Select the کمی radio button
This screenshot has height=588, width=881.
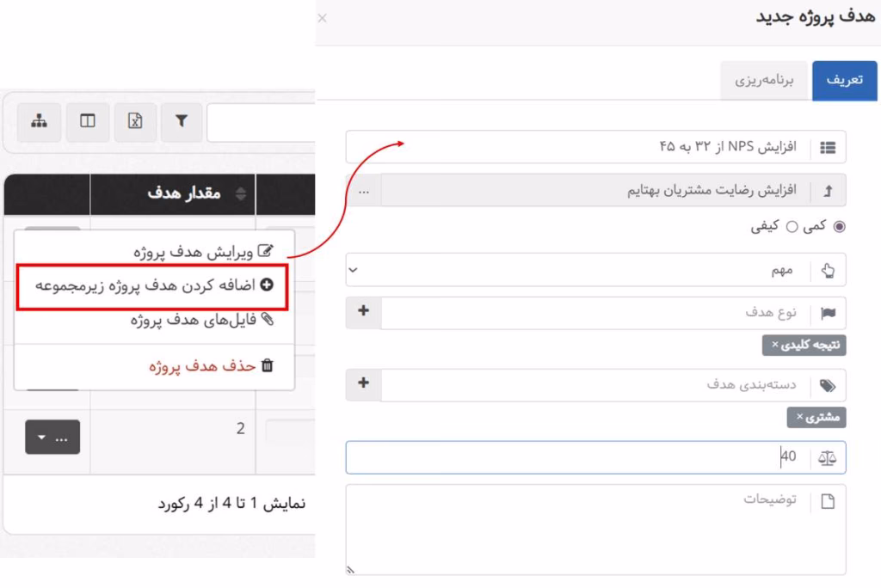click(x=839, y=226)
